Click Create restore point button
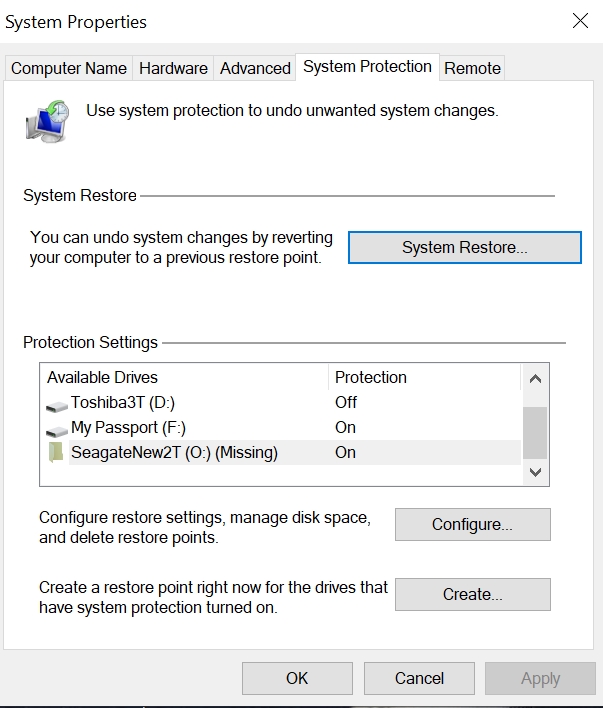The image size is (603, 708). 472,594
